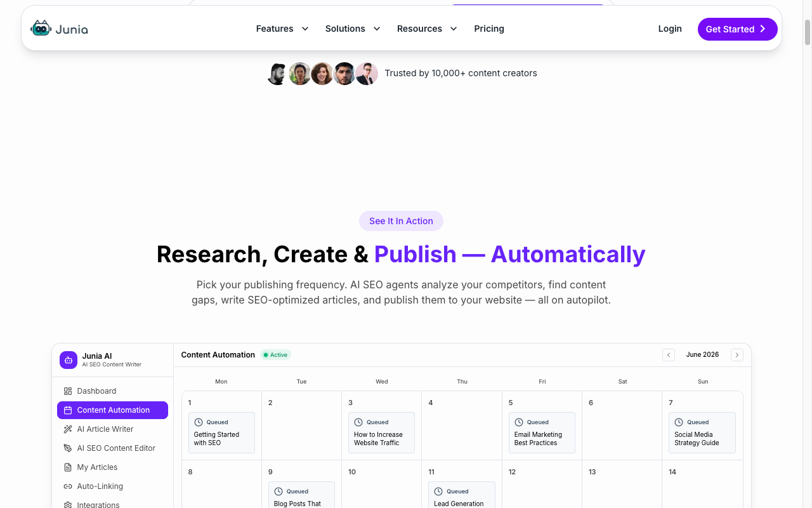Click the AI Article Writer wand icon

point(68,429)
